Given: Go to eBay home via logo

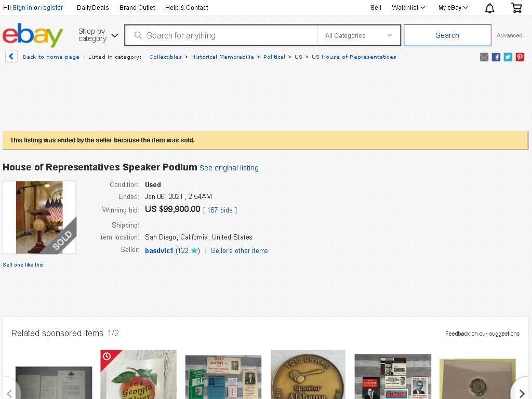Looking at the screenshot, I should click(x=33, y=35).
